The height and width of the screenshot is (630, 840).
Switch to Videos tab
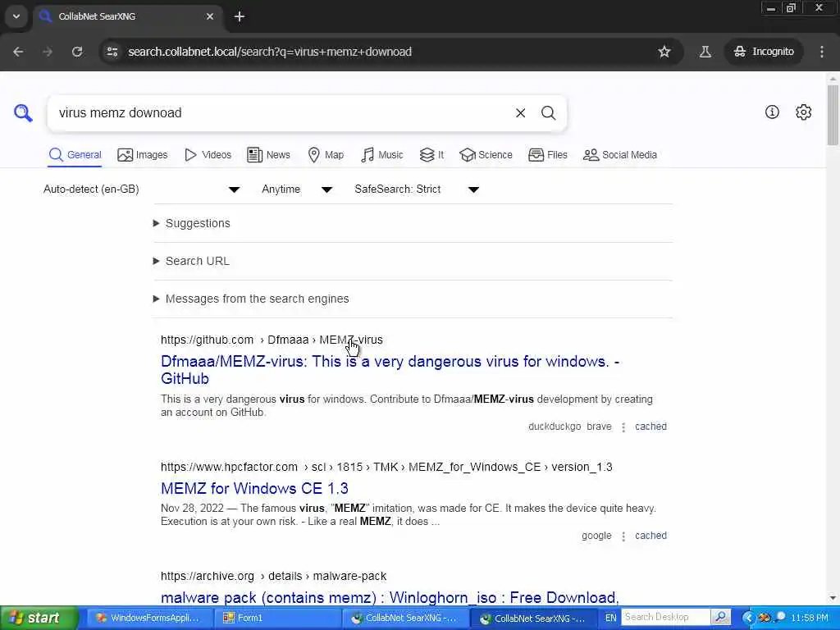(x=208, y=155)
